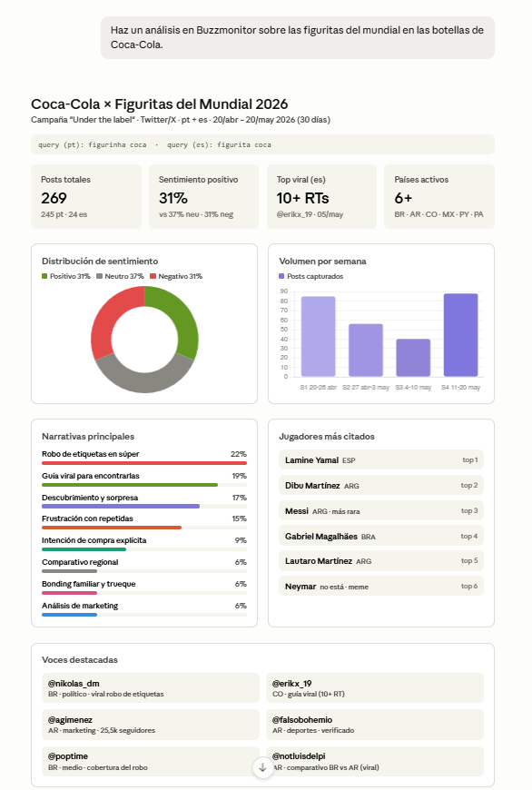Open the @poptime voice card

coord(150,761)
